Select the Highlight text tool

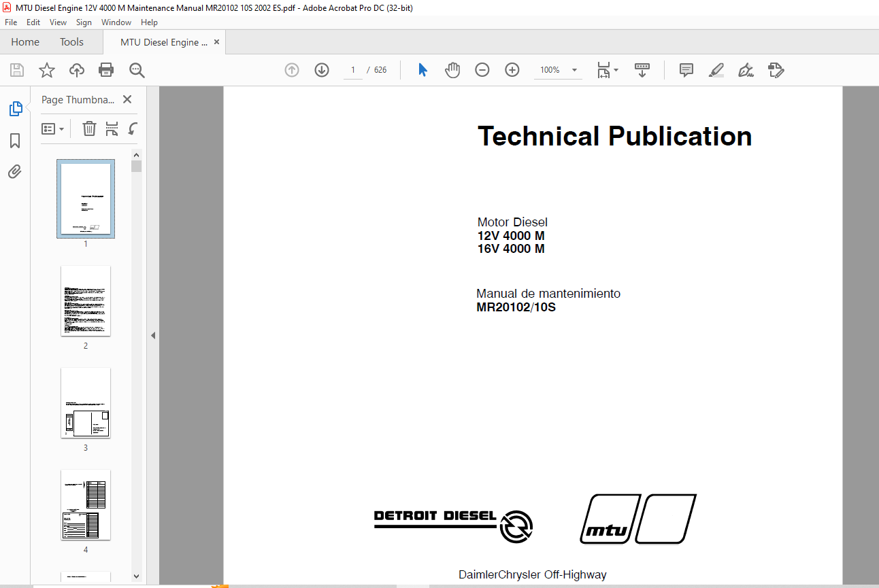pos(716,70)
